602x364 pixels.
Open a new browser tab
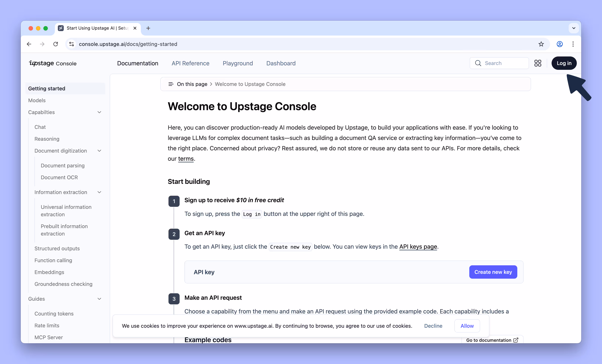[148, 28]
